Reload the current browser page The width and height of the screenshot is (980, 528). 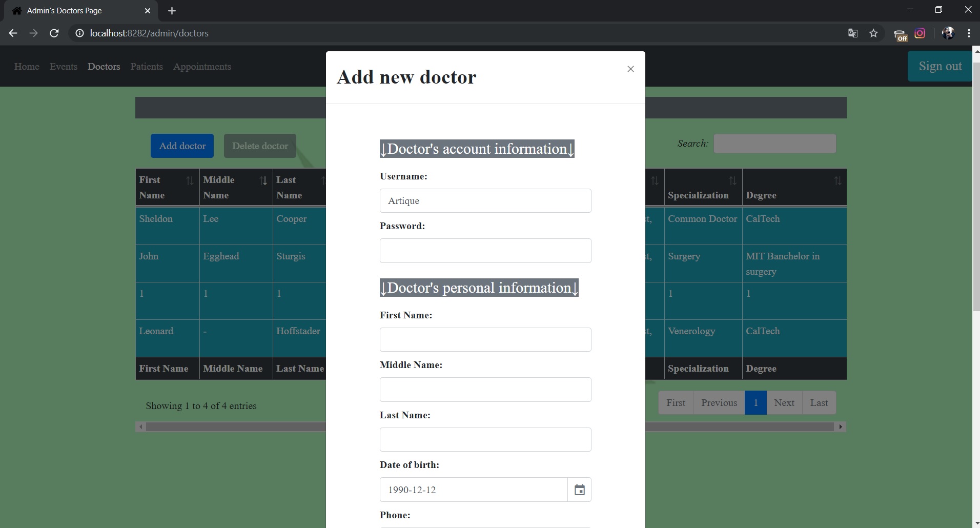coord(54,33)
